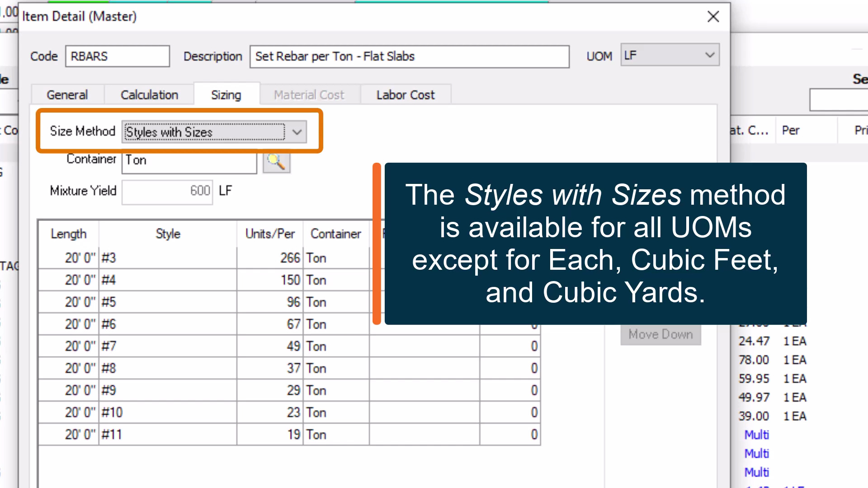Open the Calculation tab

click(x=149, y=95)
